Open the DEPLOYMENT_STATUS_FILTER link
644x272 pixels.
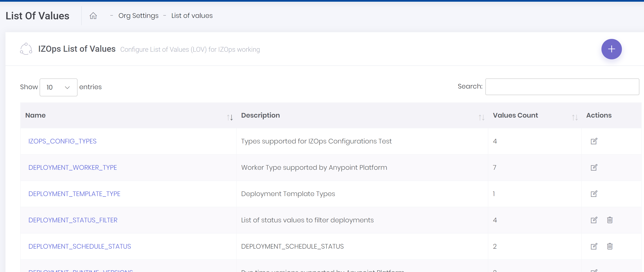(73, 220)
